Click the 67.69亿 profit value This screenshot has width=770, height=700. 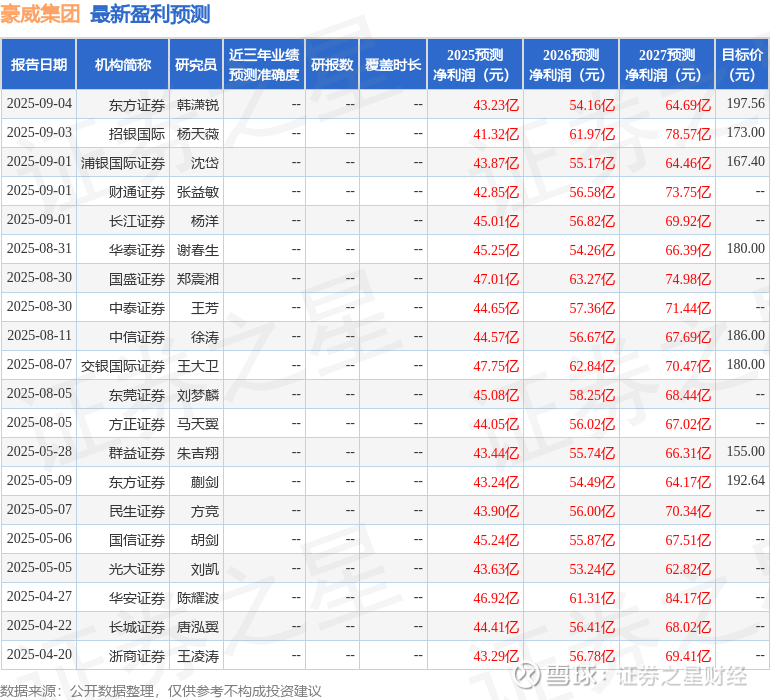pos(688,336)
